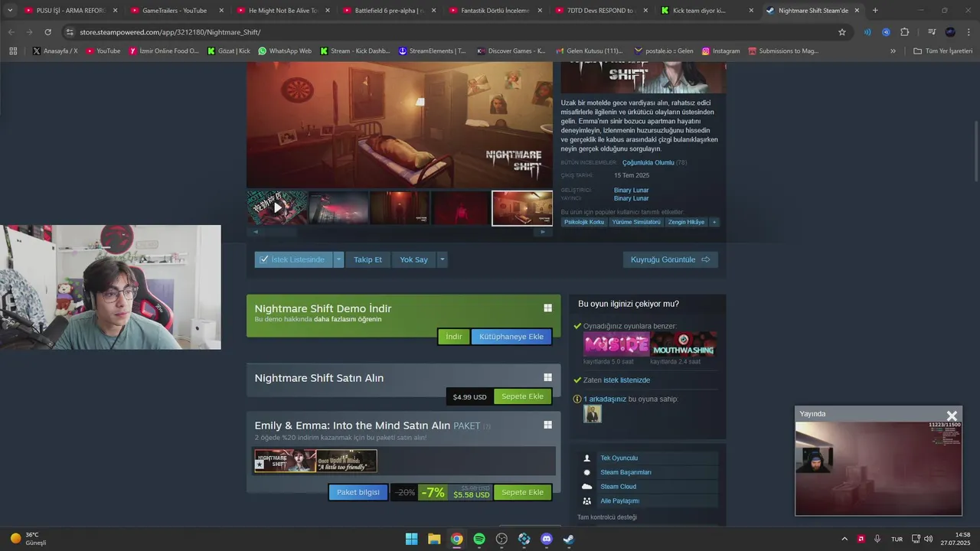
Task: Click the Yürüme Simülatörü tag
Action: pos(636,222)
